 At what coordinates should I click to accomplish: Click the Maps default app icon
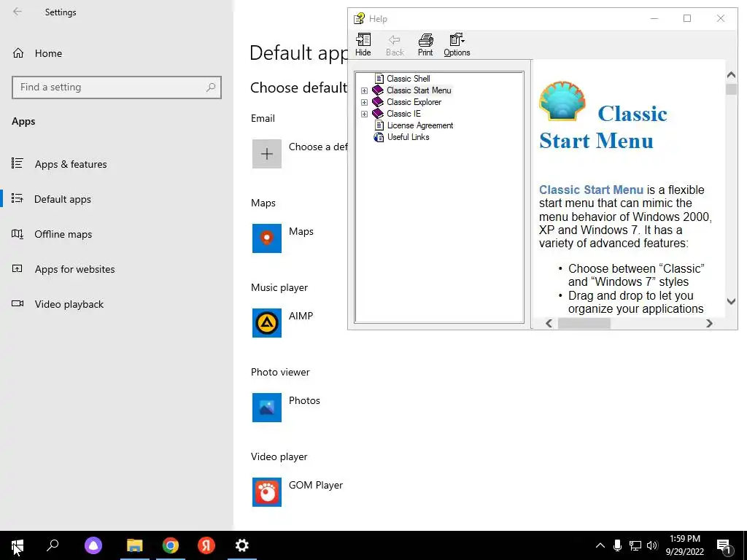click(267, 238)
